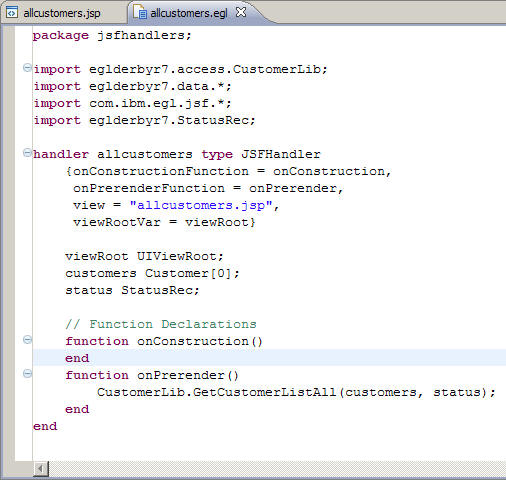Screen dimensions: 506x480
Task: Click the '// Function Declarations' comment
Action: click(161, 324)
